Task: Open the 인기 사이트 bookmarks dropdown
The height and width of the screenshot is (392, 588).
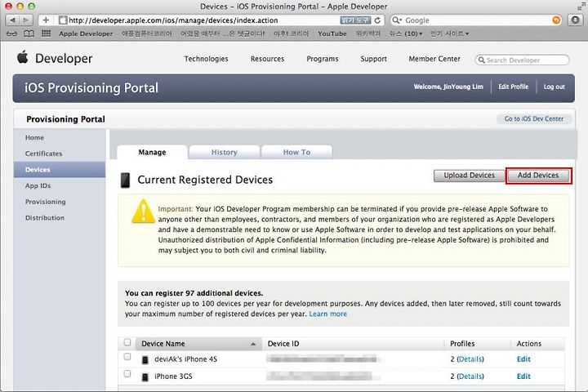Action: click(449, 33)
